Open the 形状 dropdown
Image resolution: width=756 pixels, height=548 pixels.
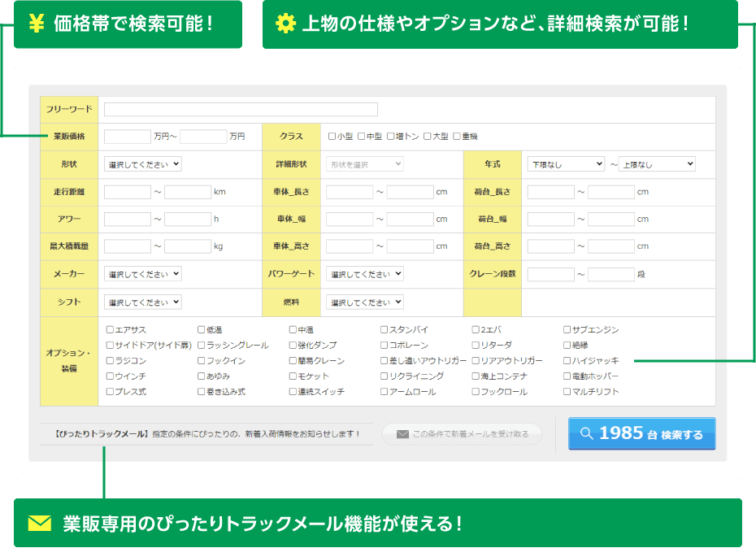coord(143,164)
